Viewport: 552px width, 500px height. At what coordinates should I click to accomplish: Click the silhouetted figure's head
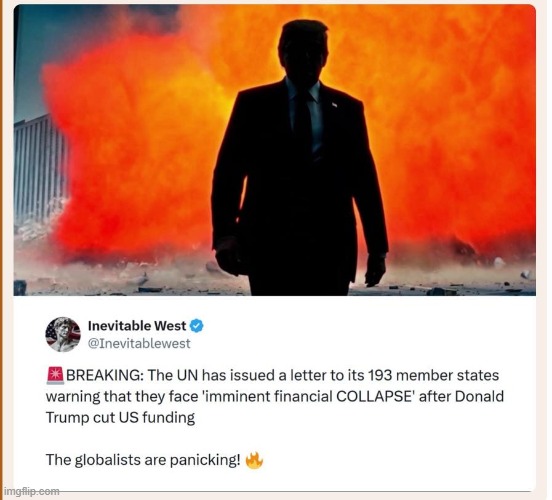pos(303,49)
